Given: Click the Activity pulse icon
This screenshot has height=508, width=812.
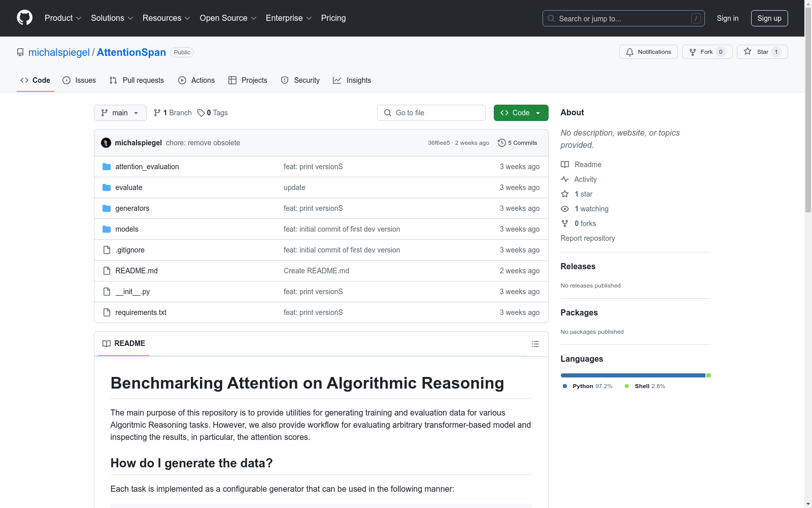Looking at the screenshot, I should coord(565,179).
